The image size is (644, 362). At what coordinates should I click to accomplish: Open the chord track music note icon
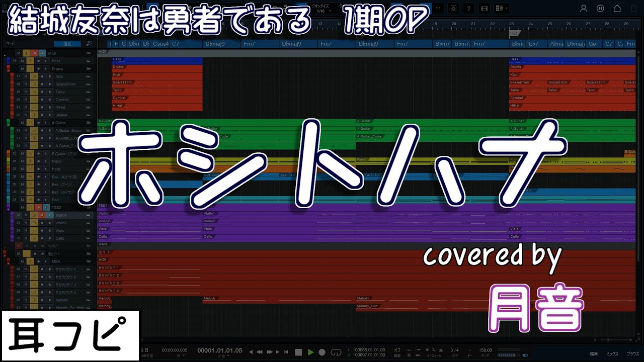click(x=89, y=44)
